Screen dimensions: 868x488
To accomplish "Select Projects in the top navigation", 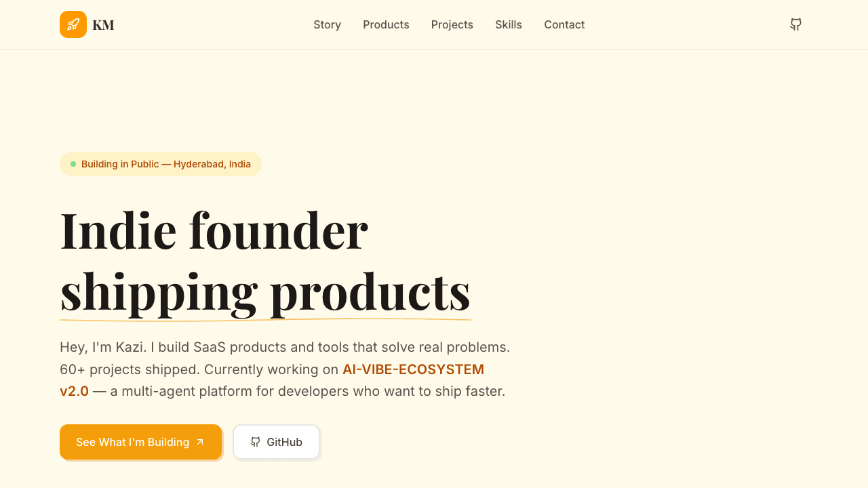I will [452, 24].
